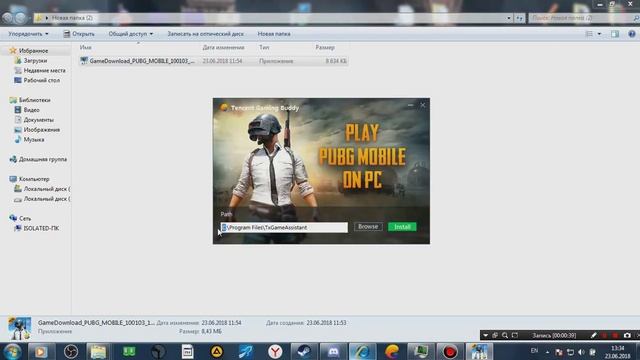Open the Общий доступ dropdown
This screenshot has height=360, width=640.
pyautogui.click(x=131, y=34)
